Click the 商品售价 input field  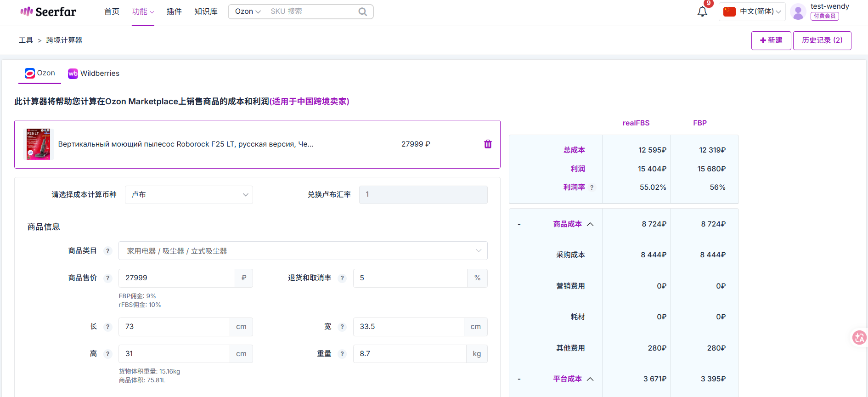pos(177,278)
